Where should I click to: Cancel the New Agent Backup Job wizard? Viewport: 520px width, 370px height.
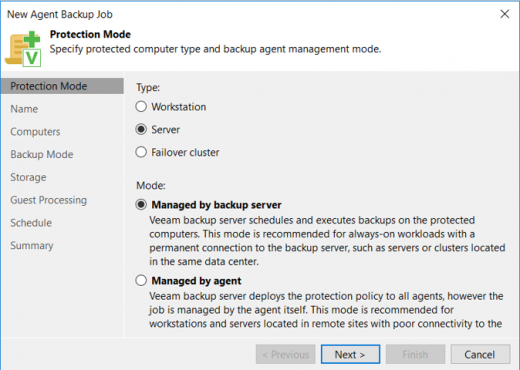480,354
